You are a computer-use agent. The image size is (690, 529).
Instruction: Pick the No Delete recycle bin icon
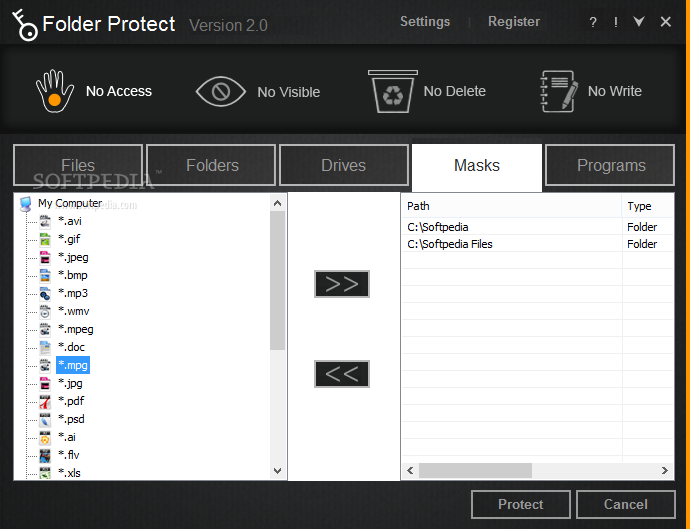(x=393, y=92)
